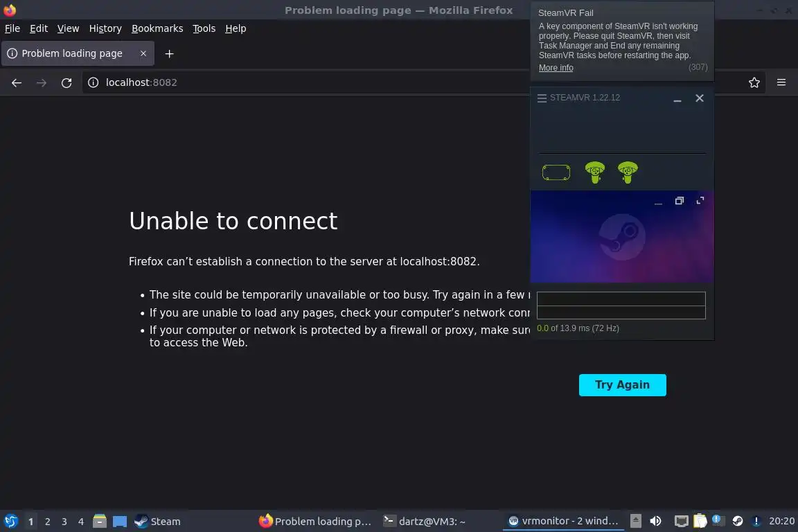Switch to workspace 3
Viewport: 798px width, 532px height.
(x=64, y=522)
